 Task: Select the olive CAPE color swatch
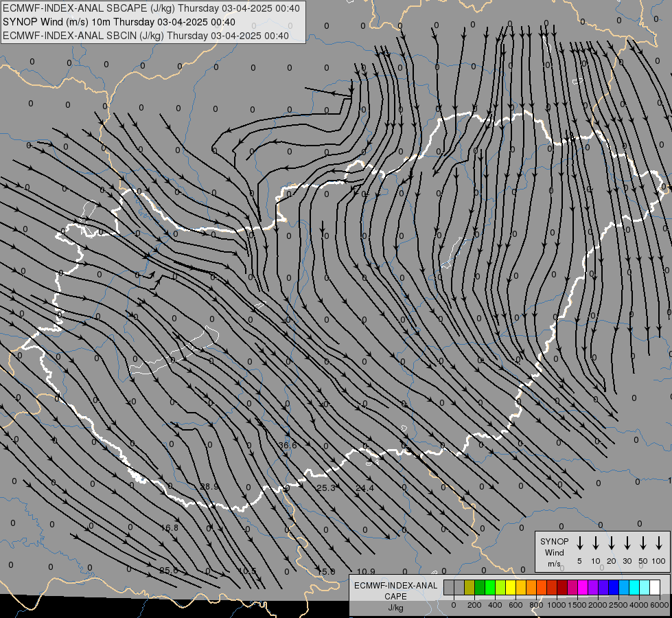coord(470,587)
